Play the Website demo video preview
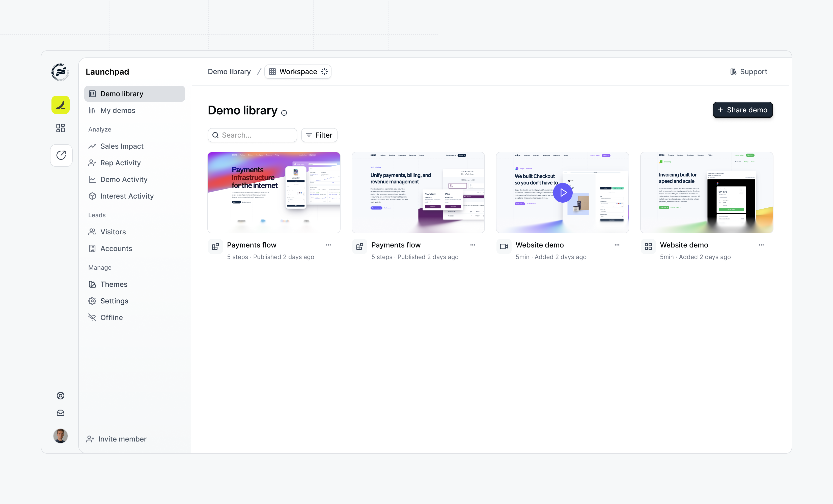833x504 pixels. point(563,193)
